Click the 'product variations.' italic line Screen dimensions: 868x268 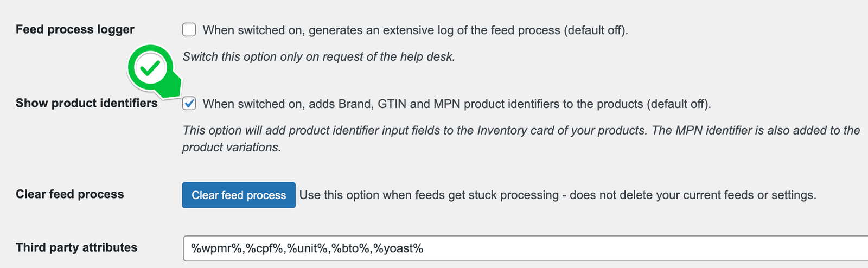coord(232,148)
